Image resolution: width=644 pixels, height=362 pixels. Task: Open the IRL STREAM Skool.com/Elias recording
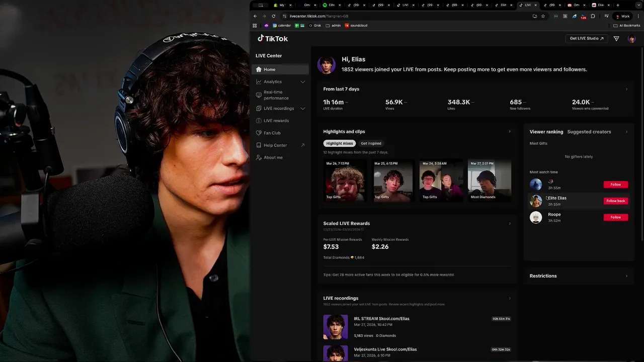[x=381, y=319]
